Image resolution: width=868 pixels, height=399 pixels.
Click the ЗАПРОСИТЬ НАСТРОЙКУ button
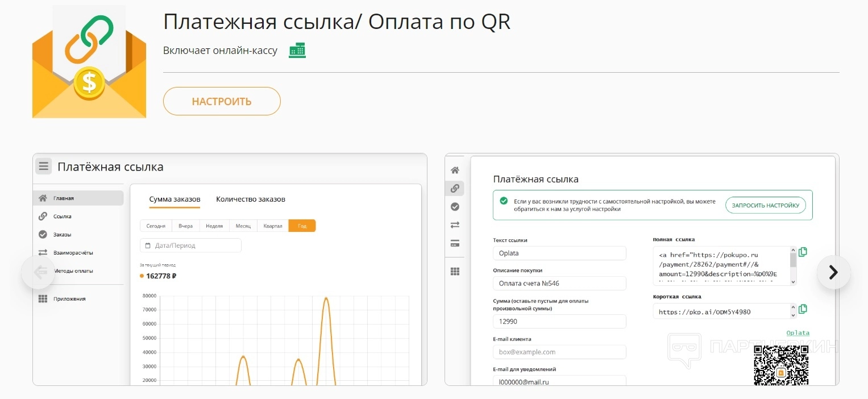coord(766,205)
